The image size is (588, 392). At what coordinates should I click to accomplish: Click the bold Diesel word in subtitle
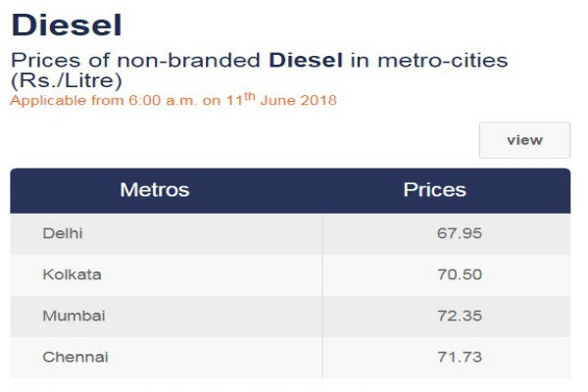306,60
